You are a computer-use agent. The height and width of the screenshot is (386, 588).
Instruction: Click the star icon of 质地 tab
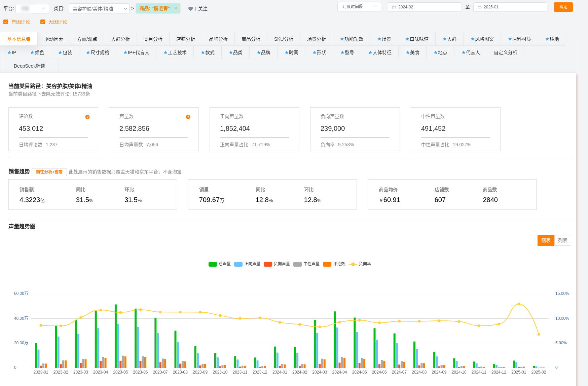547,39
